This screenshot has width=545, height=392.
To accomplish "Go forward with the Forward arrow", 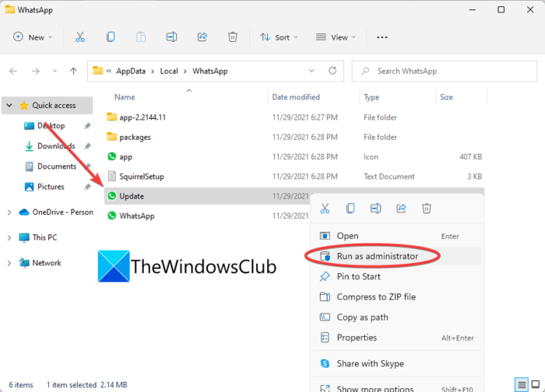I will click(36, 72).
